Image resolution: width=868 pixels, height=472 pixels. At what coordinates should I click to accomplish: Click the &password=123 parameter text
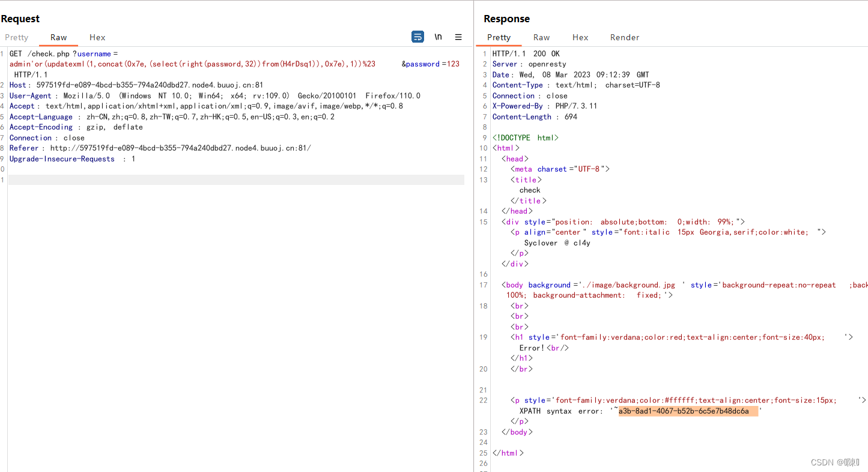pos(431,64)
